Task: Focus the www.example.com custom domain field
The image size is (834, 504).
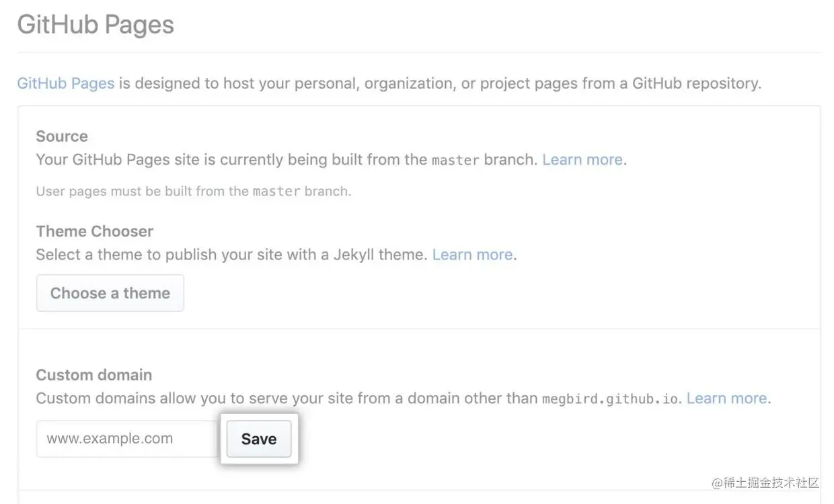Action: pyautogui.click(x=128, y=439)
